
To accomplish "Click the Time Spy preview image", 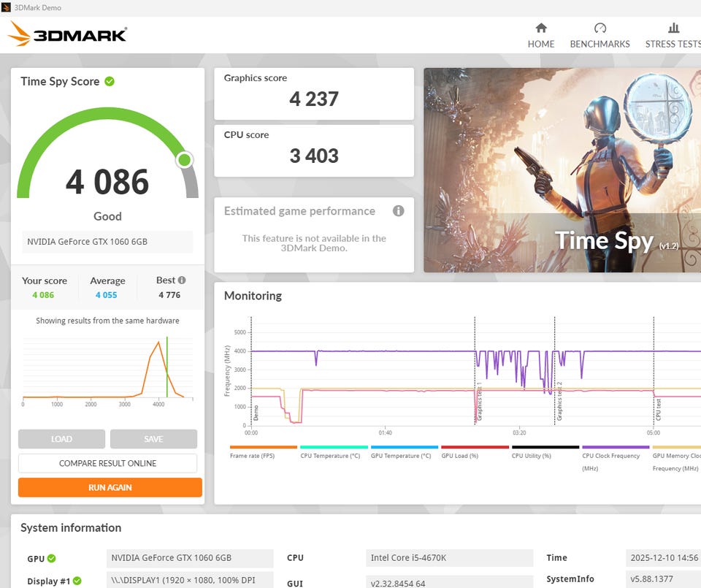I will click(562, 170).
